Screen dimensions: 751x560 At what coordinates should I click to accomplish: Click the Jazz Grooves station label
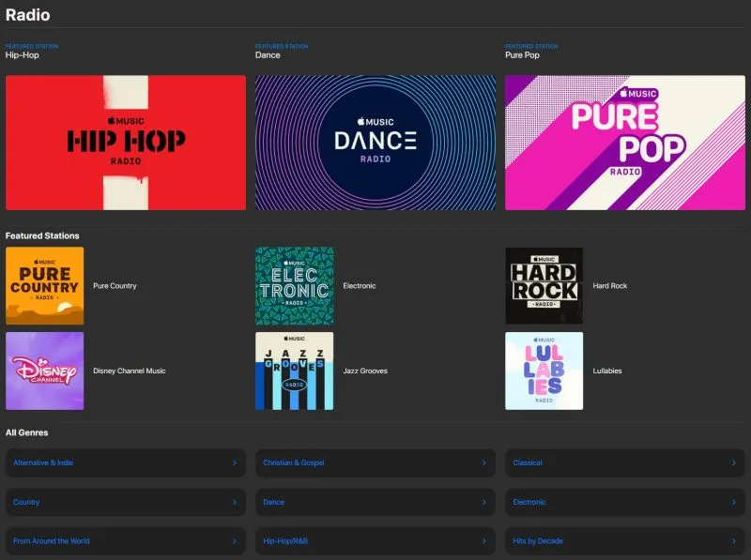pyautogui.click(x=364, y=371)
